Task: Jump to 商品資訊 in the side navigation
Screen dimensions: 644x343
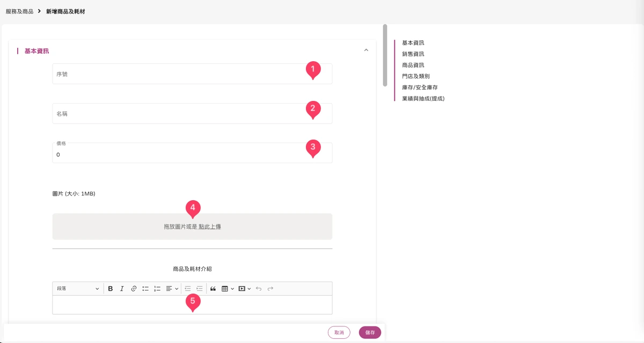Action: (x=413, y=65)
